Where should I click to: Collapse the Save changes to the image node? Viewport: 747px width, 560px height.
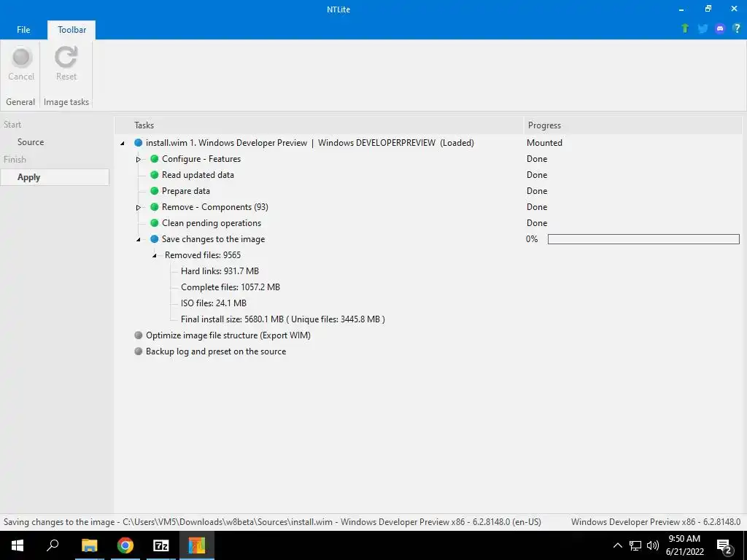138,239
